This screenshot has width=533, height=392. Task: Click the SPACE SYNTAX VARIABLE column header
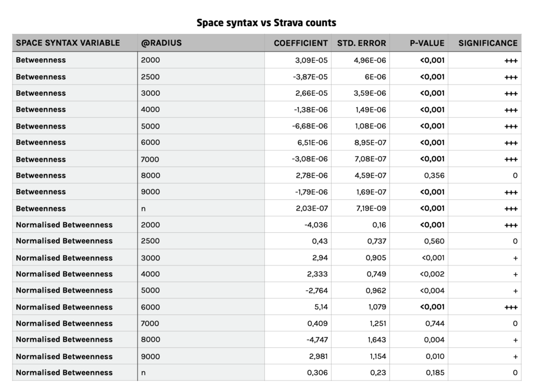pos(68,43)
